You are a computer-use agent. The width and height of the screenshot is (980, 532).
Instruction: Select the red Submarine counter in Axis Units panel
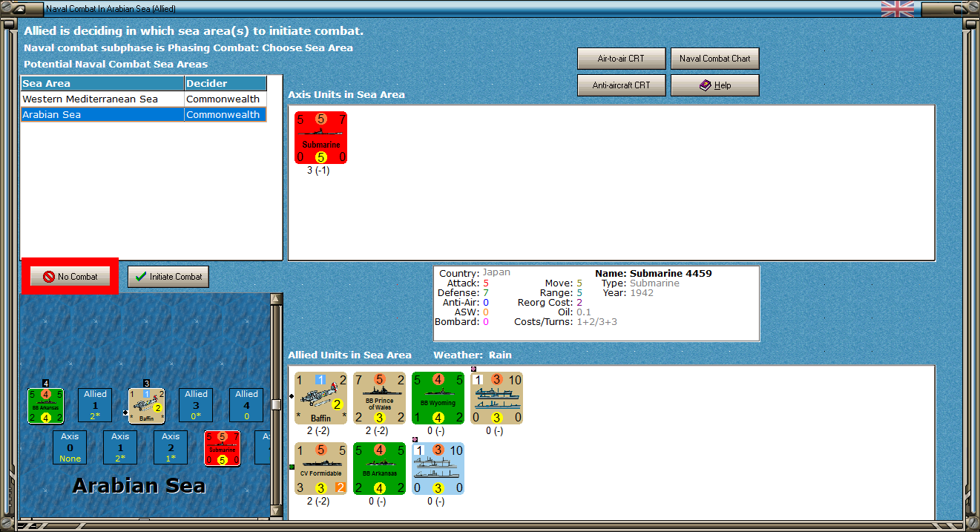point(320,137)
